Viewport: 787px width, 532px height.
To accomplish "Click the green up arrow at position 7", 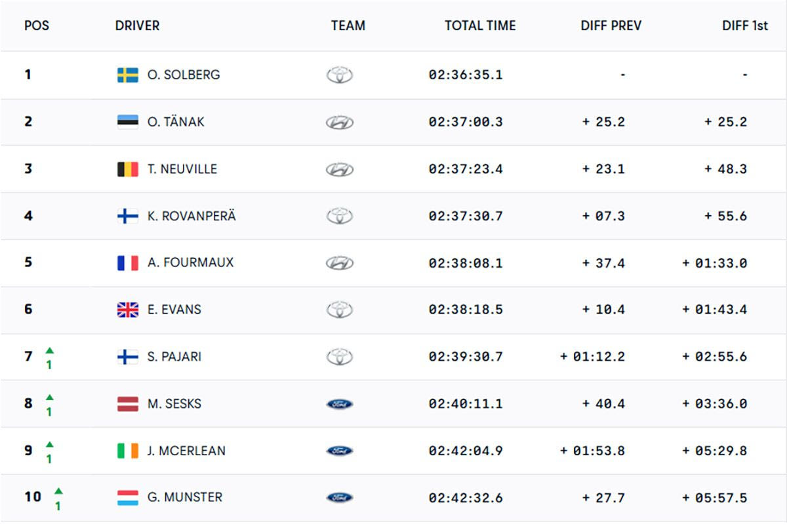I will [50, 350].
